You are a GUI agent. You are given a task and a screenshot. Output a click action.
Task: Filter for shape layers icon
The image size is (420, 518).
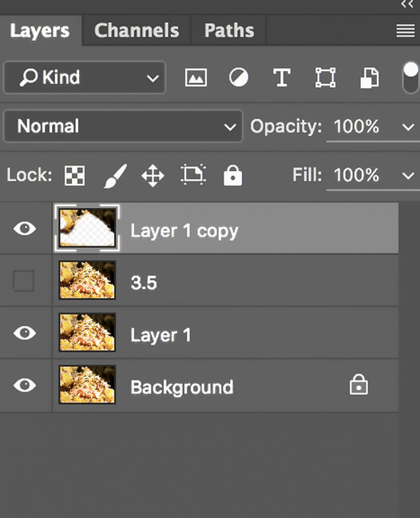325,78
